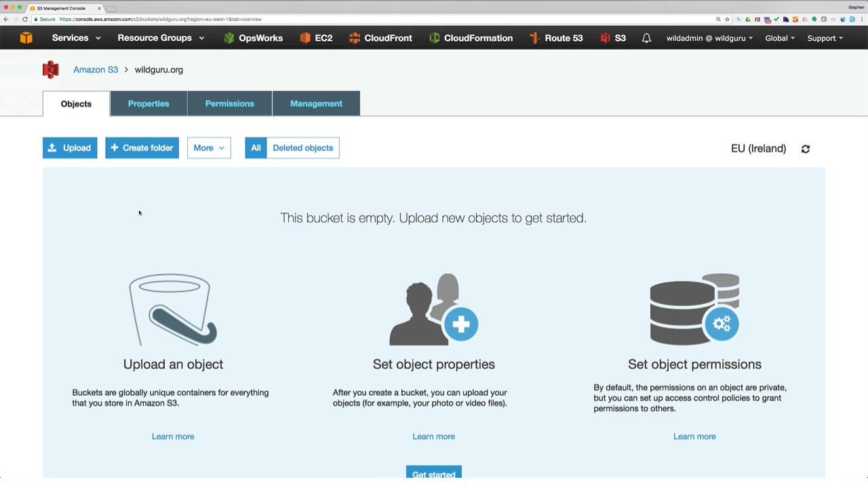This screenshot has height=488, width=868.
Task: Click the AWS cube logo
Action: point(26,38)
